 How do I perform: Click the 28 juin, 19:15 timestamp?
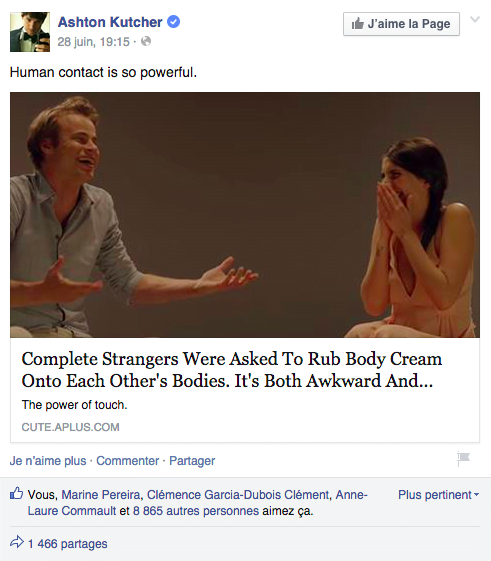tap(93, 42)
